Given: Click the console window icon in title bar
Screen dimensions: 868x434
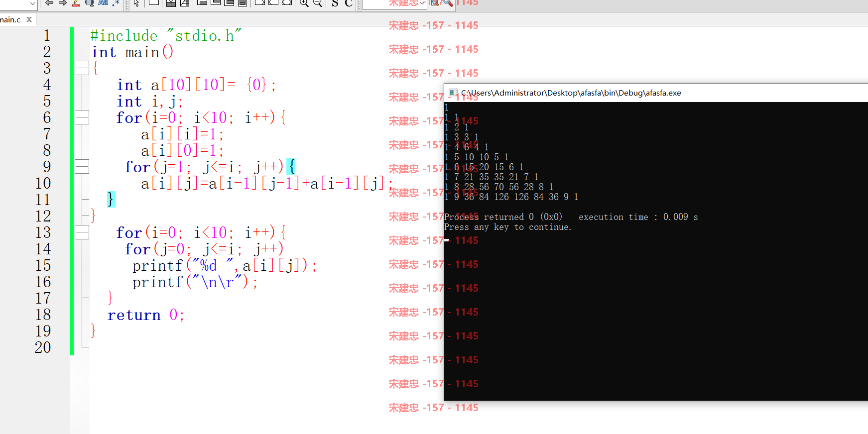Looking at the screenshot, I should coord(453,93).
